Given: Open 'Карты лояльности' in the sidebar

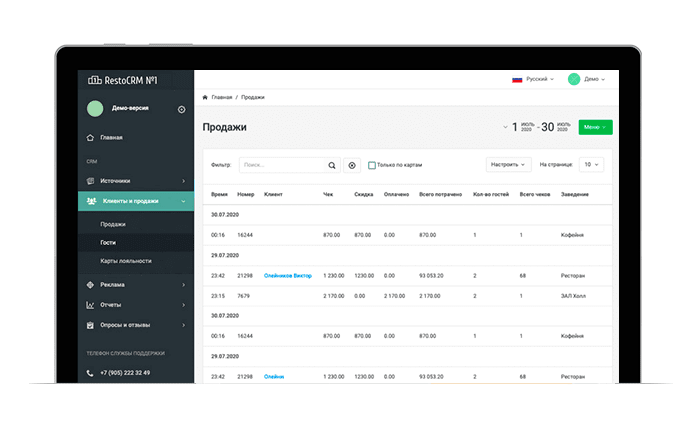Looking at the screenshot, I should pos(126,261).
